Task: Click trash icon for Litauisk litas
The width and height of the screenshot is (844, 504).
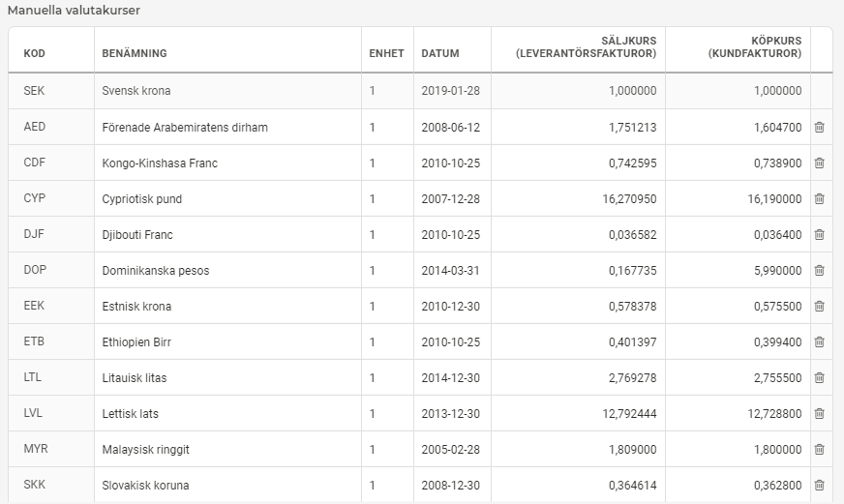Action: (819, 377)
